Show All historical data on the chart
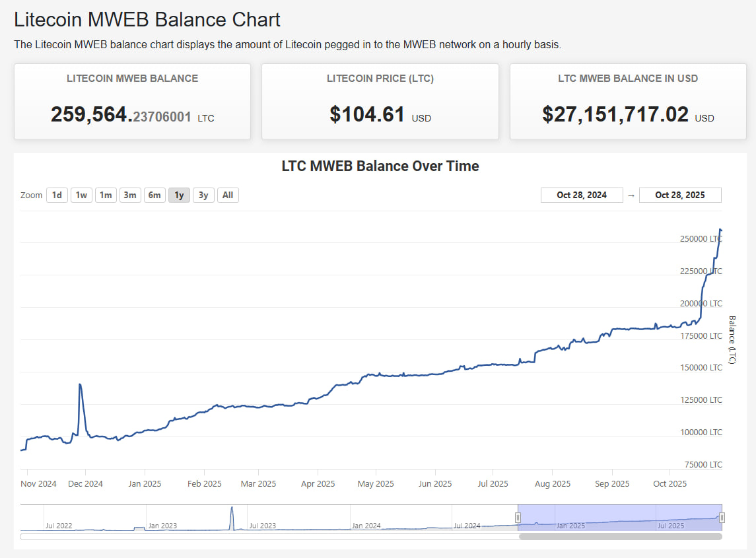756x558 pixels. coord(227,195)
